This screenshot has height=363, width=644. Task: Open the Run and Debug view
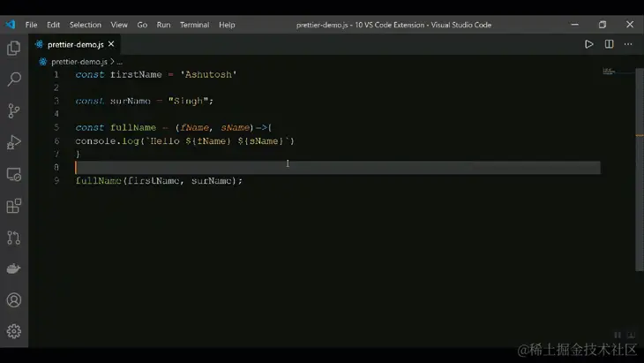(13, 142)
